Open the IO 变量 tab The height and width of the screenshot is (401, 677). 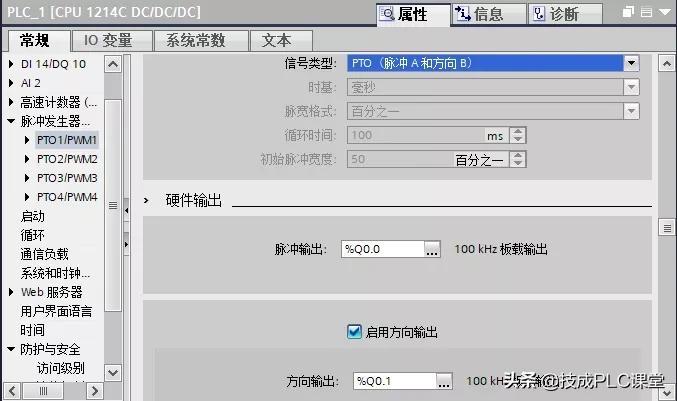[x=112, y=41]
